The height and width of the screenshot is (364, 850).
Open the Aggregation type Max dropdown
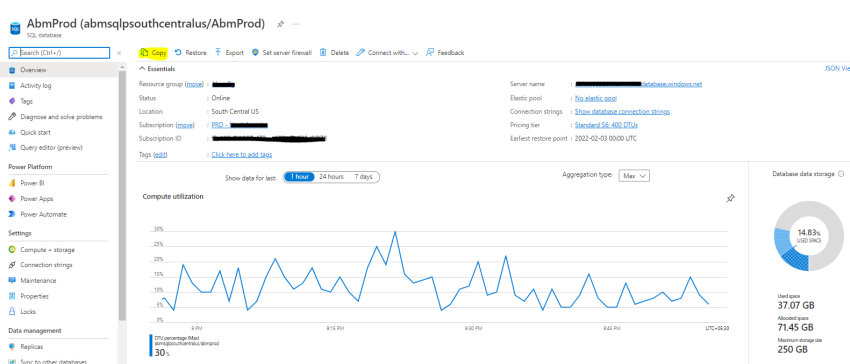click(x=634, y=176)
